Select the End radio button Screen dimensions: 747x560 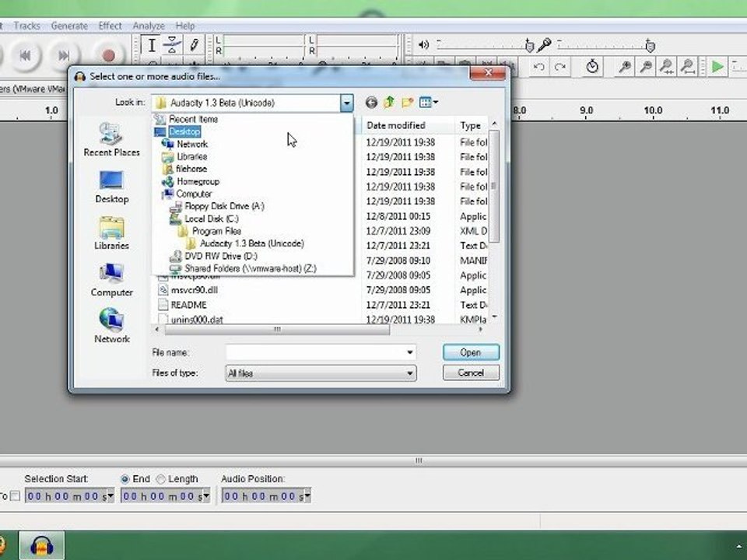124,479
